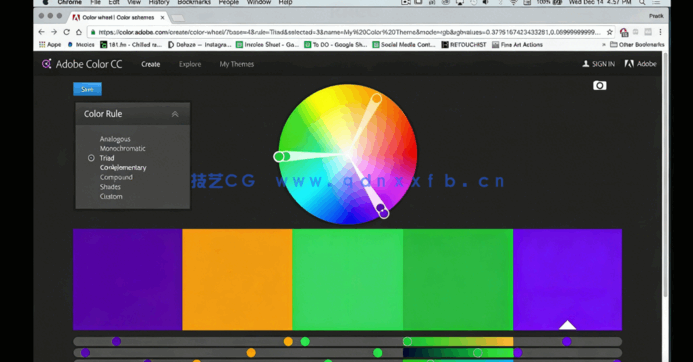Open a new browser tab

tap(178, 18)
